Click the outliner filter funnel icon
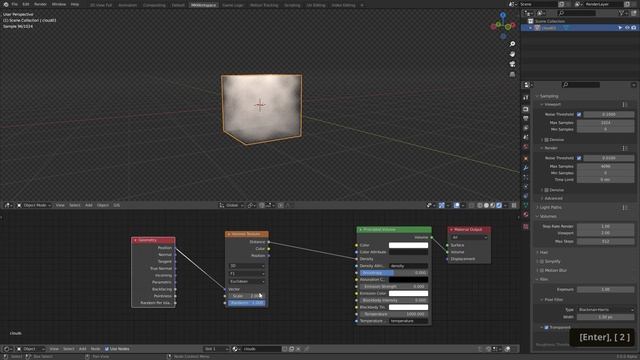Viewport: 640px width, 360px height. 621,13
